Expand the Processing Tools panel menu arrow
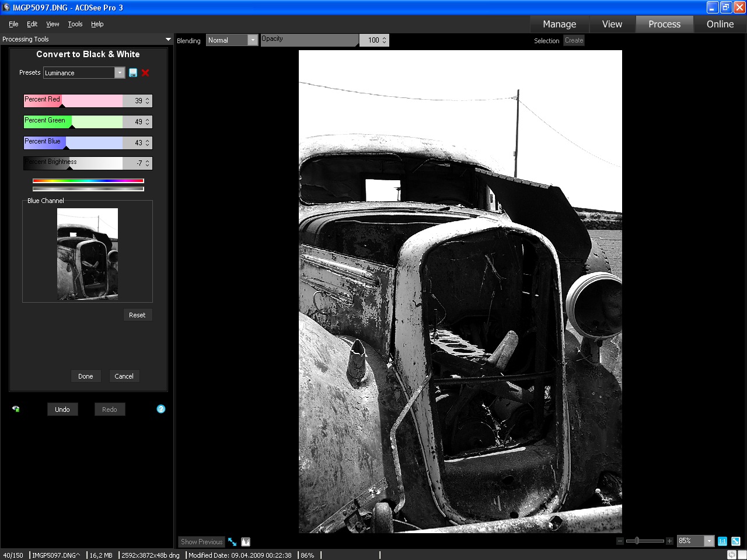 [x=168, y=39]
